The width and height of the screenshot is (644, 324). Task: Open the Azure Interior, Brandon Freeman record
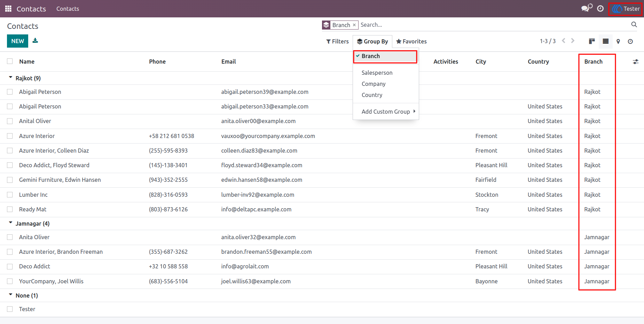point(61,252)
